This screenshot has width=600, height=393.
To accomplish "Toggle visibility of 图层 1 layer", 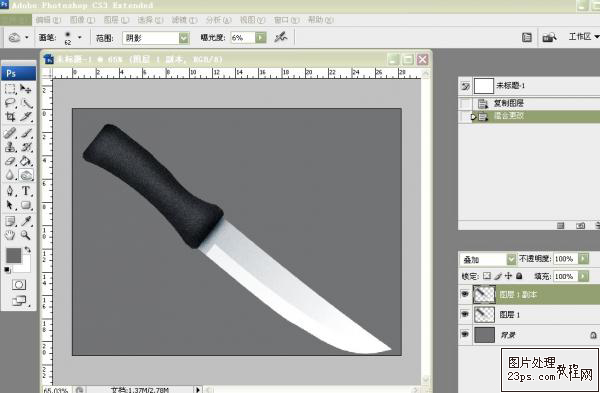I will pyautogui.click(x=465, y=314).
